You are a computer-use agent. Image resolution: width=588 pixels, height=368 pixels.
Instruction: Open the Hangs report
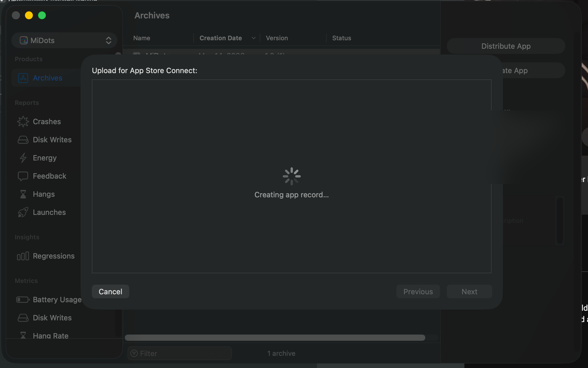(44, 194)
